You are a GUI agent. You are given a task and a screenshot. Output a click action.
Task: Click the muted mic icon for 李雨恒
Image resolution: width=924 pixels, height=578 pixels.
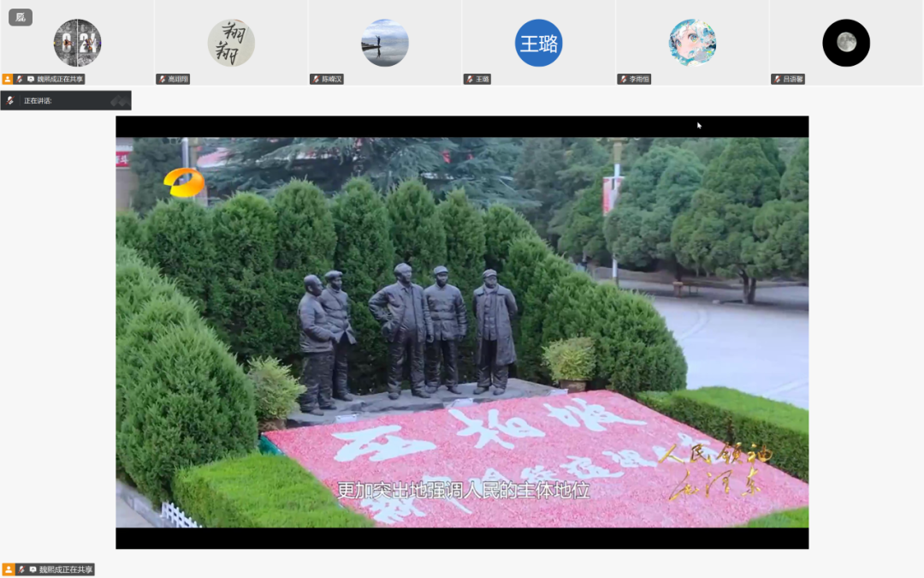pyautogui.click(x=624, y=79)
